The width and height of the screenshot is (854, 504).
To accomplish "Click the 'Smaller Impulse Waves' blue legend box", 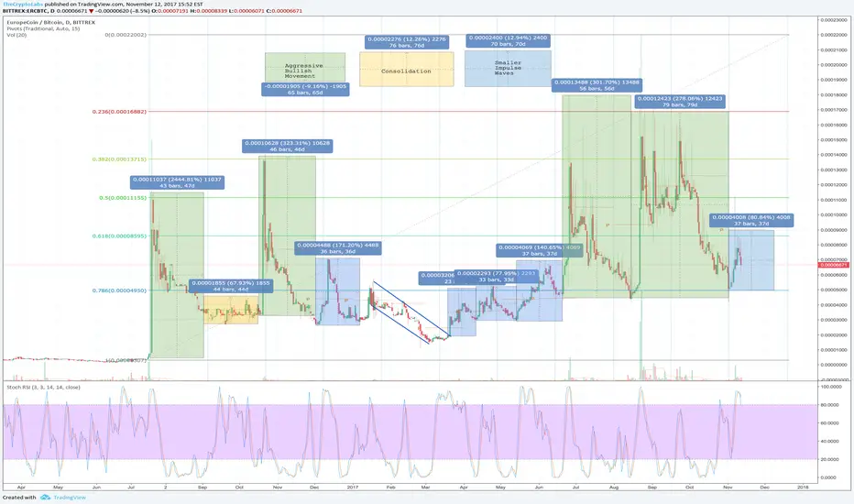I will (x=508, y=69).
